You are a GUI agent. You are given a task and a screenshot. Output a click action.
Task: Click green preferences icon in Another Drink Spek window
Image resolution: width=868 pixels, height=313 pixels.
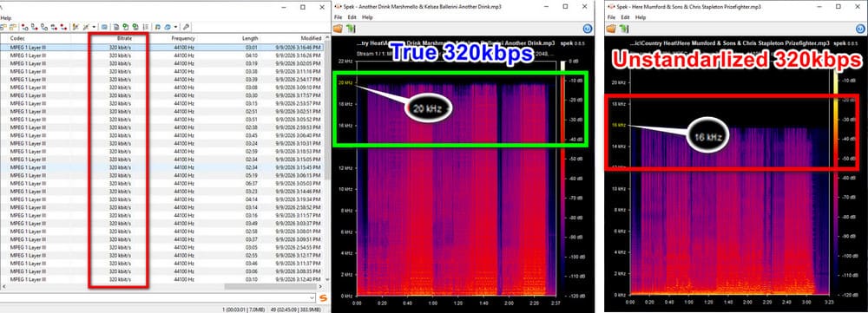tap(352, 29)
